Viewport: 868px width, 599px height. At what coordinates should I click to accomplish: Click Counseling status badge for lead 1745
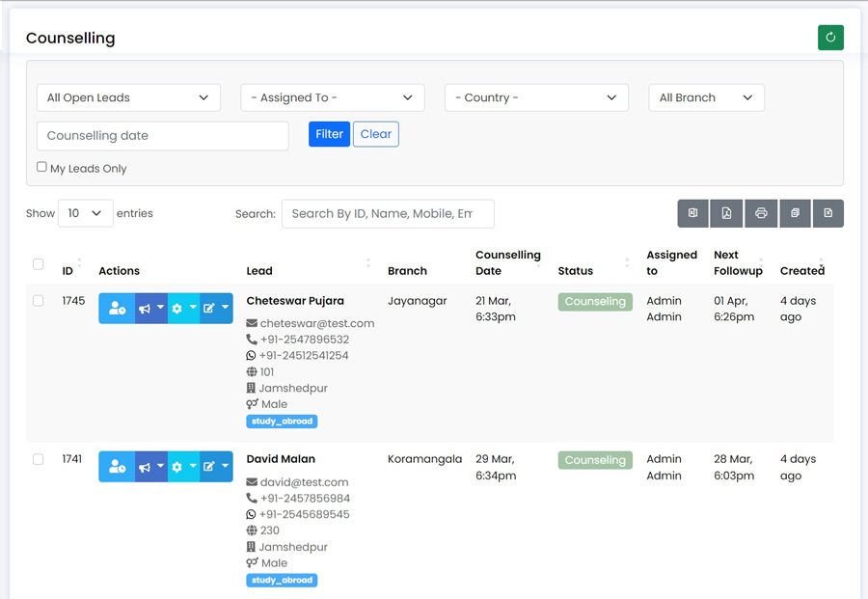tap(595, 302)
